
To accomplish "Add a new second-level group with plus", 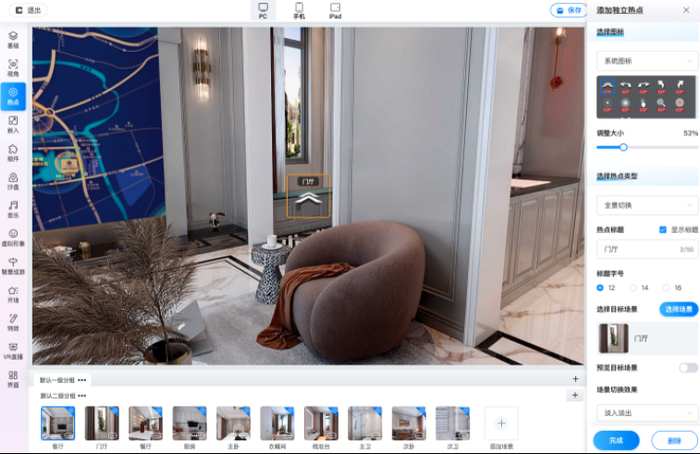I will click(x=575, y=395).
